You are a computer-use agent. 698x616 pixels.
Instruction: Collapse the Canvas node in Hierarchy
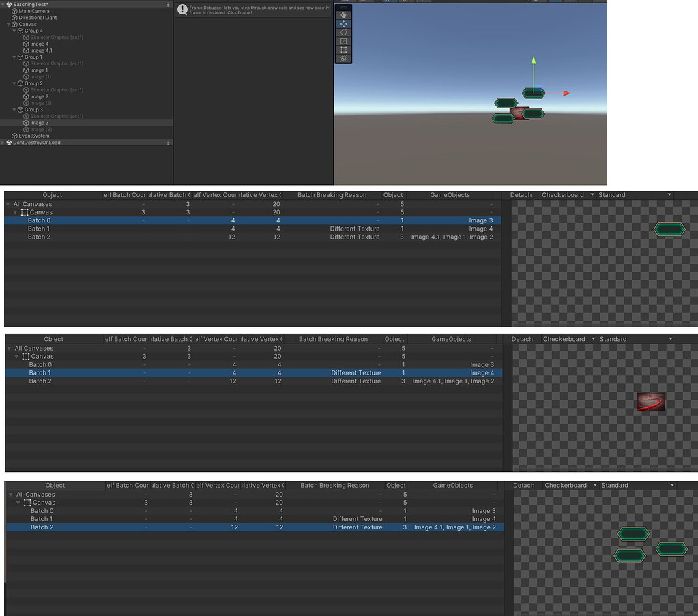[10, 24]
